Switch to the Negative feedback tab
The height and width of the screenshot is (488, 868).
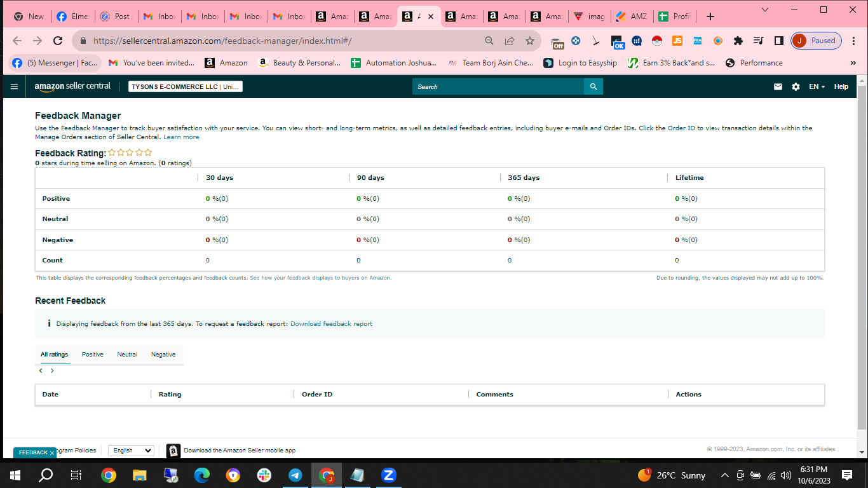(163, 355)
